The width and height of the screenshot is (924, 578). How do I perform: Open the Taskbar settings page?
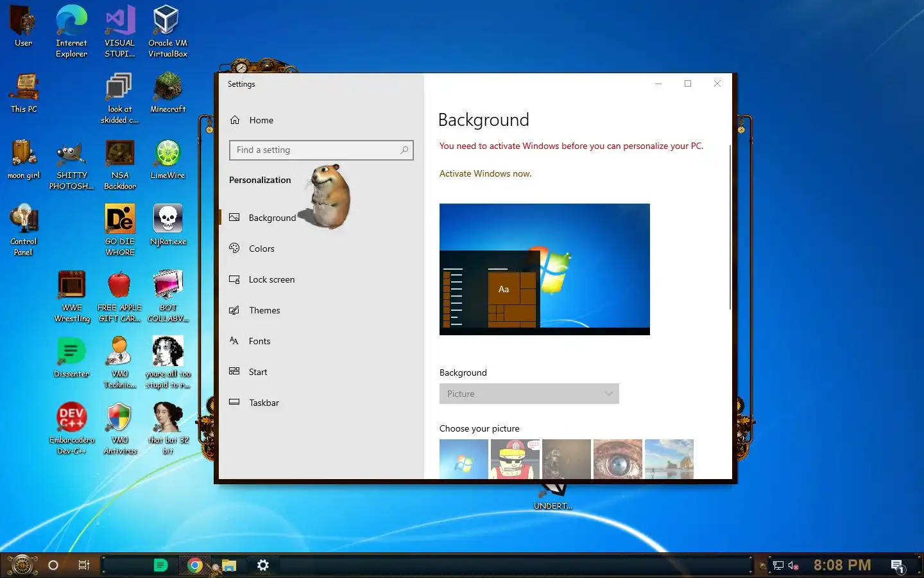(321, 403)
